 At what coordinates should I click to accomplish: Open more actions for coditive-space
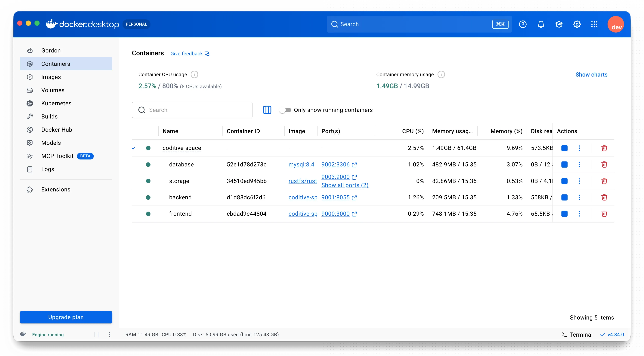(x=579, y=148)
